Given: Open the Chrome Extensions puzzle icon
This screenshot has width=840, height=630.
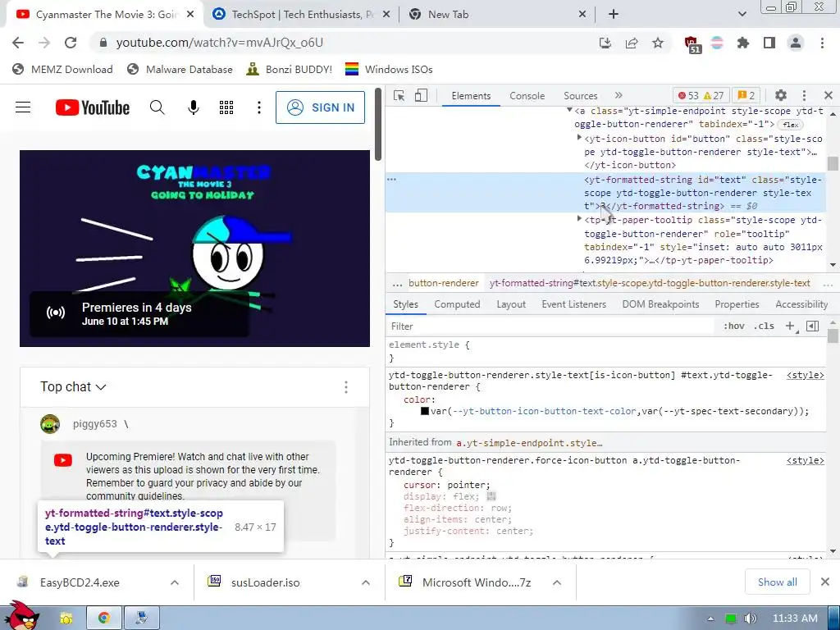Looking at the screenshot, I should point(743,43).
